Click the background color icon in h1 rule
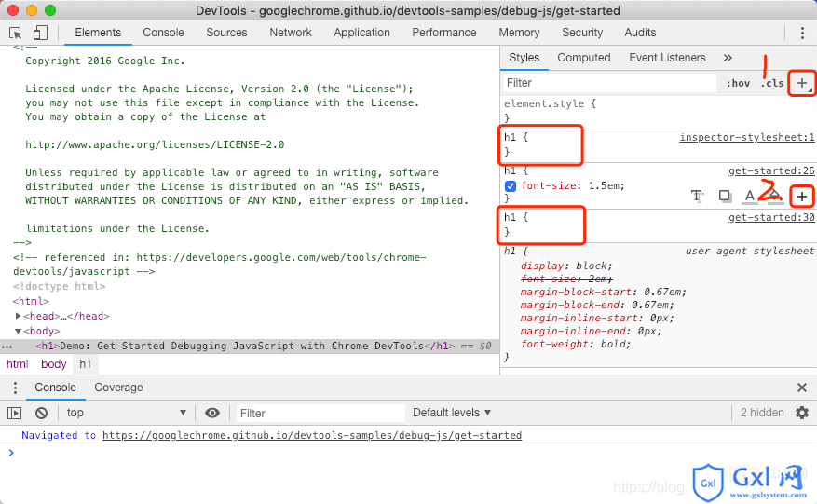The image size is (817, 504). pos(775,197)
